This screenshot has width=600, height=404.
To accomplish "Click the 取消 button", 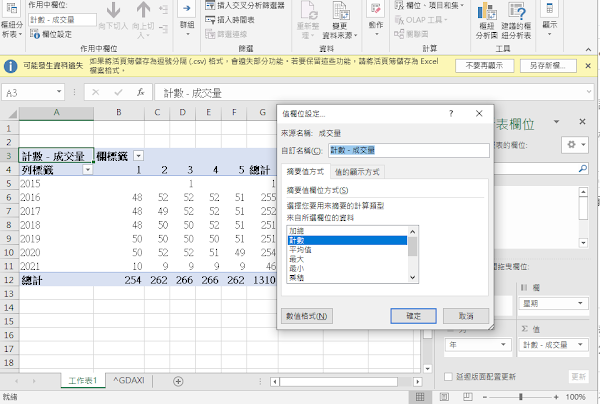I will (466, 316).
